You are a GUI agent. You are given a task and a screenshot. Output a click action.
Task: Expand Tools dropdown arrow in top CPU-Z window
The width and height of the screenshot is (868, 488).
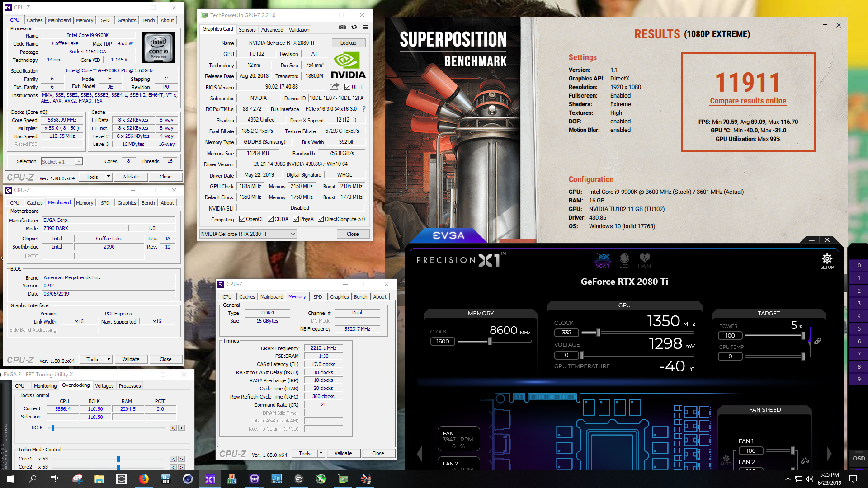[x=108, y=177]
